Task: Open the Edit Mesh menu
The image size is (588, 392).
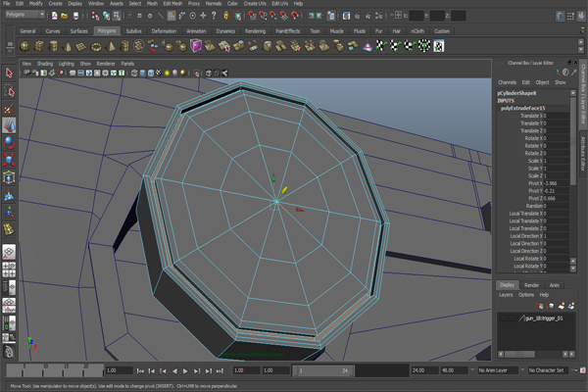Action: click(172, 3)
